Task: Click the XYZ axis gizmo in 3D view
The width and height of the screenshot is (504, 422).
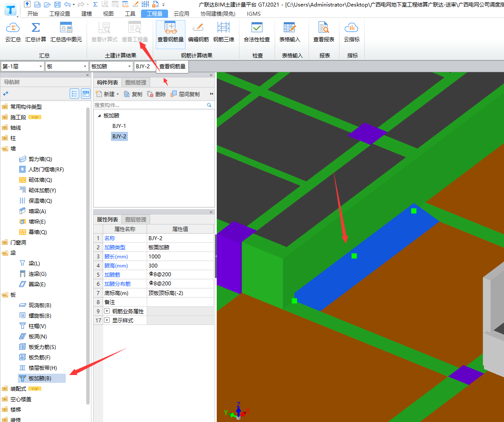Action: pyautogui.click(x=238, y=411)
